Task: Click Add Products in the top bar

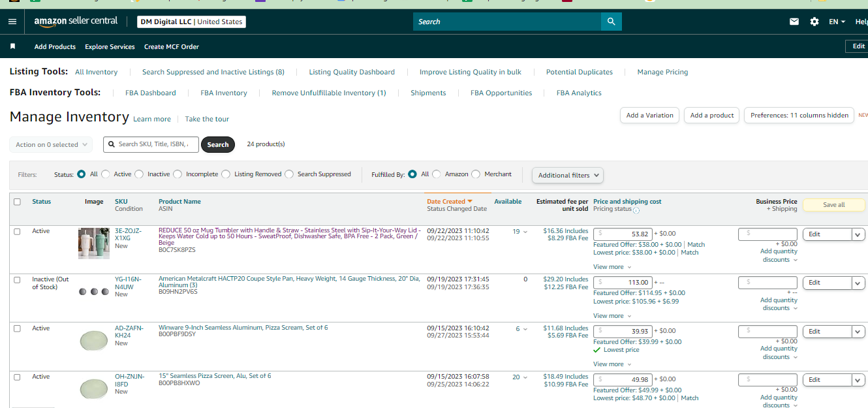Action: 55,46
